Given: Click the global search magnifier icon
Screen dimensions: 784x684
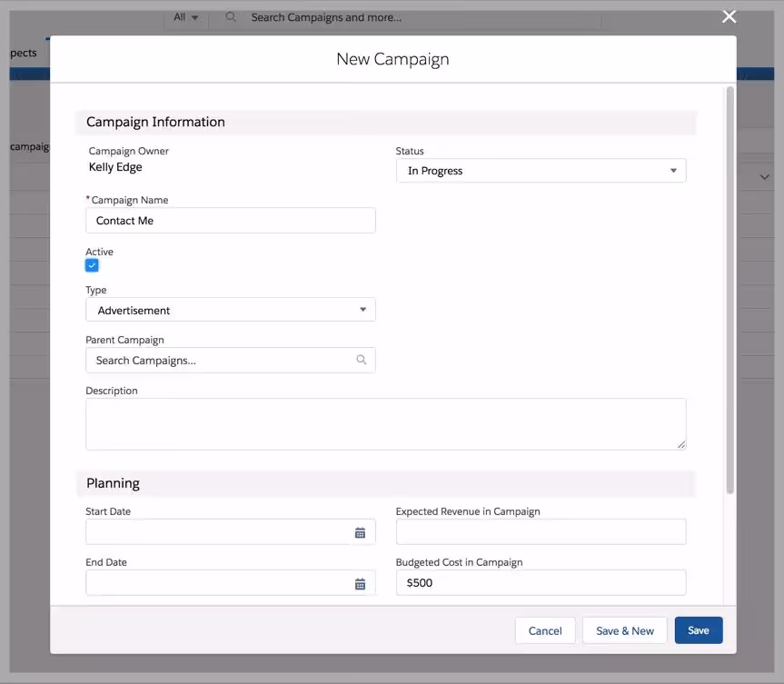Looking at the screenshot, I should click(231, 17).
